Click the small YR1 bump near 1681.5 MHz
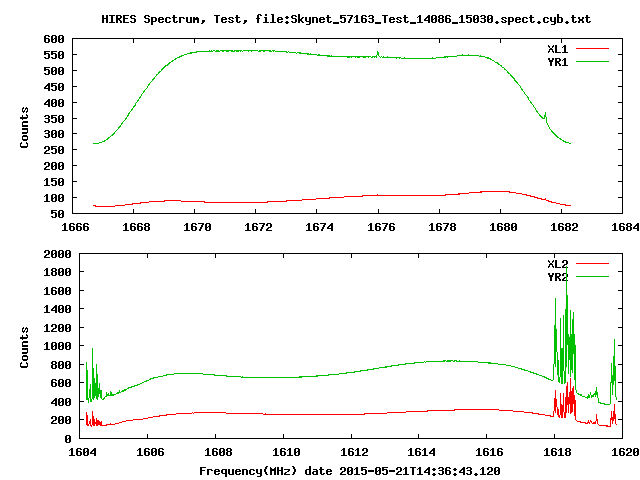 [x=545, y=116]
